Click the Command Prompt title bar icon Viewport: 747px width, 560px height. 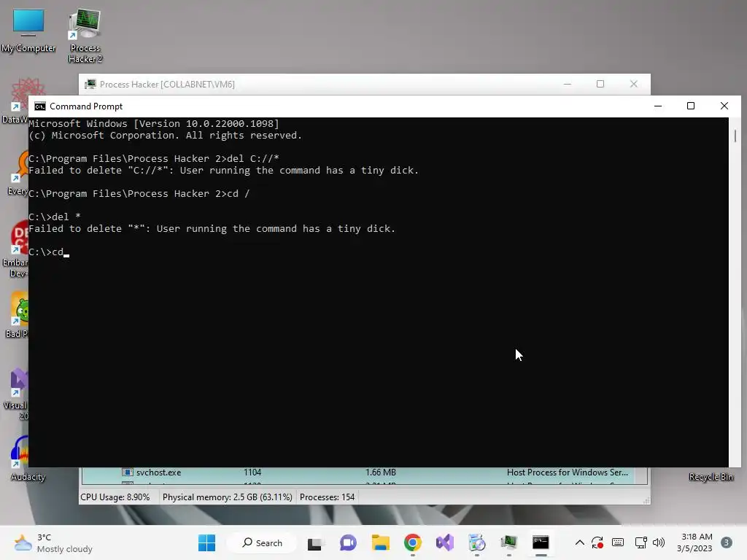coord(40,106)
